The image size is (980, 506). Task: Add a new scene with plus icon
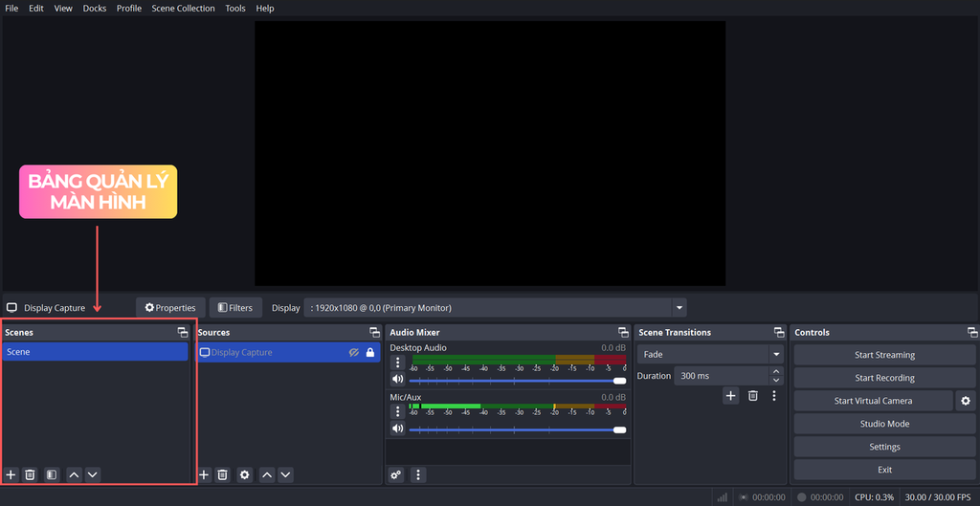(11, 474)
